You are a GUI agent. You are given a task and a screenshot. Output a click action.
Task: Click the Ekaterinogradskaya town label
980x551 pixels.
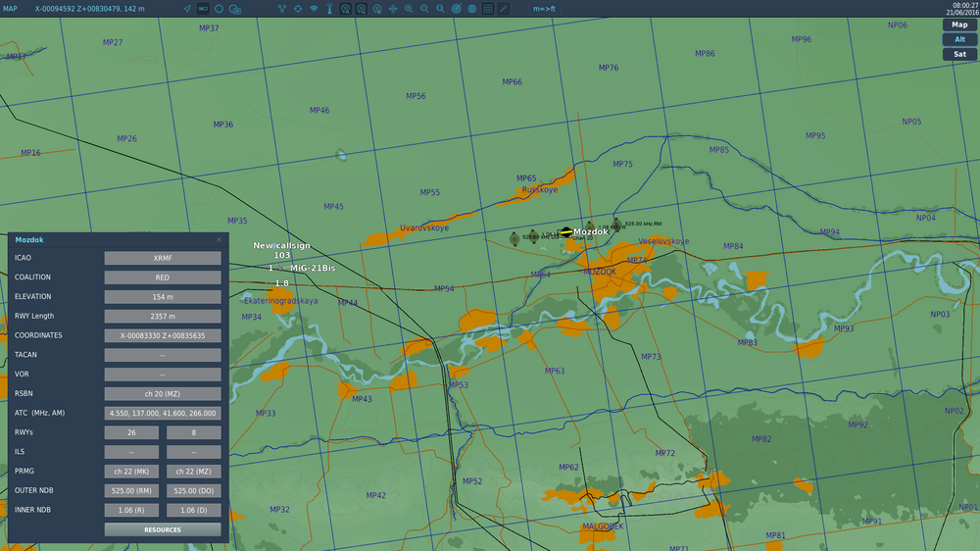pos(280,301)
